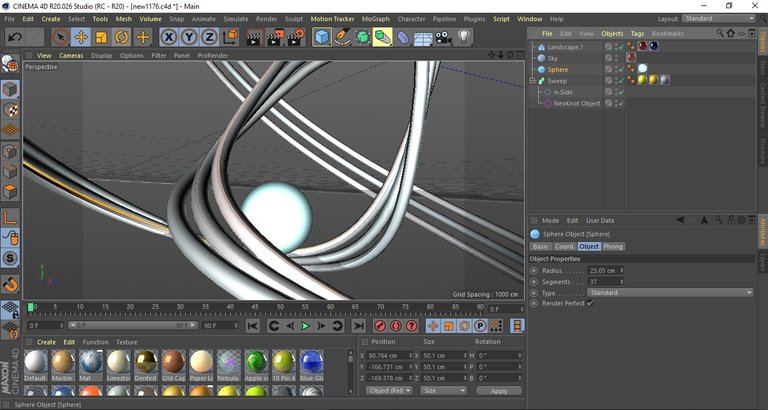The width and height of the screenshot is (768, 410).
Task: Select the Rotate tool icon
Action: point(122,37)
